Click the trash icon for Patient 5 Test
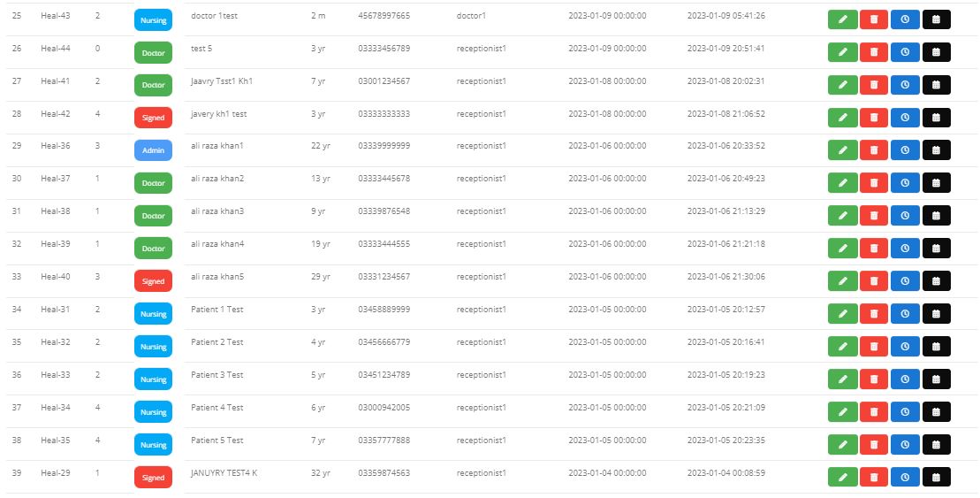980x498 pixels. pos(874,445)
